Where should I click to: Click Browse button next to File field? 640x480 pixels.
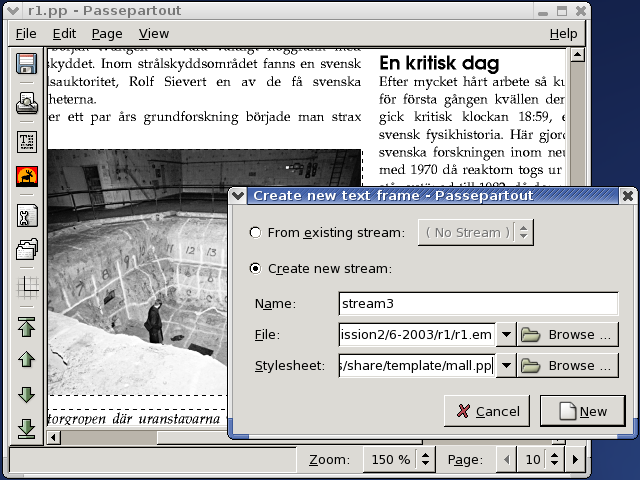(568, 335)
